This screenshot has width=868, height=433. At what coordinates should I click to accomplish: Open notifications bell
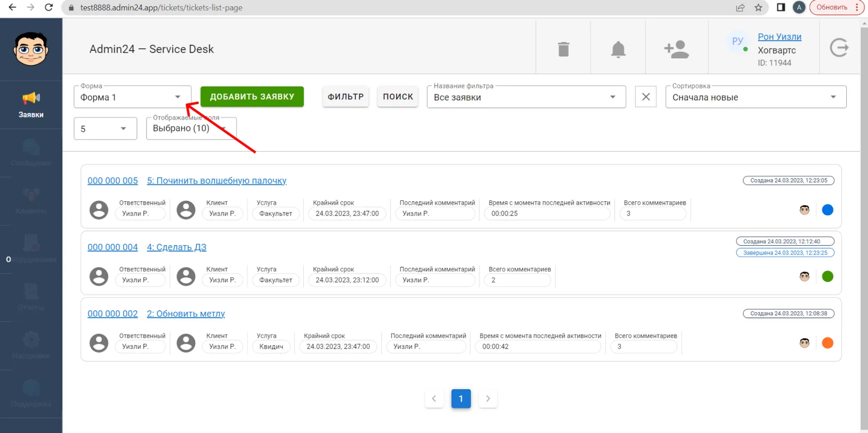click(618, 49)
